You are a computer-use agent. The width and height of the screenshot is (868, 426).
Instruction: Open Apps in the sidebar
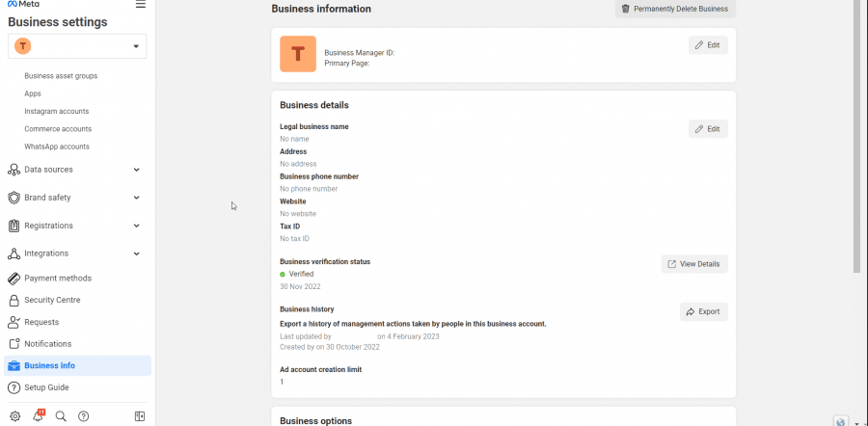[33, 93]
